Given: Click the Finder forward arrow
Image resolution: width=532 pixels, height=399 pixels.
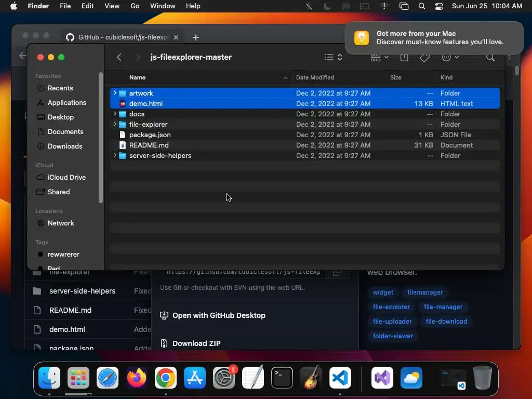Looking at the screenshot, I should 137,57.
